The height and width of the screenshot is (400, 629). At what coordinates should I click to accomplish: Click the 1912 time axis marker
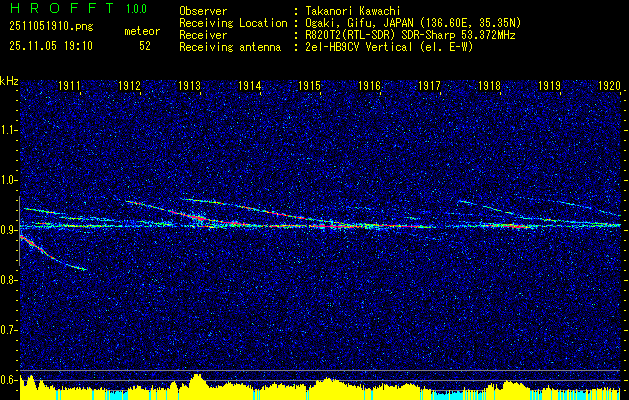pyautogui.click(x=130, y=86)
